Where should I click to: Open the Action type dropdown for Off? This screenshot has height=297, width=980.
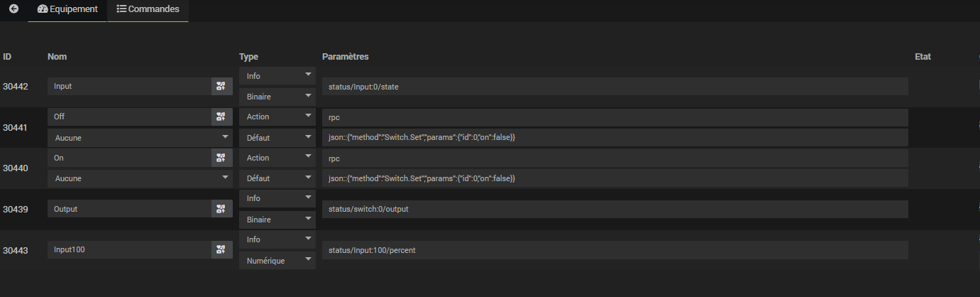277,117
